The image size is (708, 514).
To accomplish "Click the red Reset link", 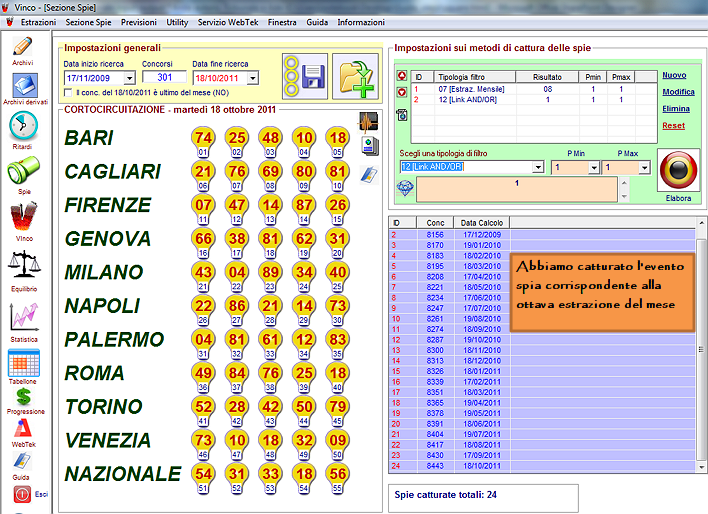I will coord(673,125).
